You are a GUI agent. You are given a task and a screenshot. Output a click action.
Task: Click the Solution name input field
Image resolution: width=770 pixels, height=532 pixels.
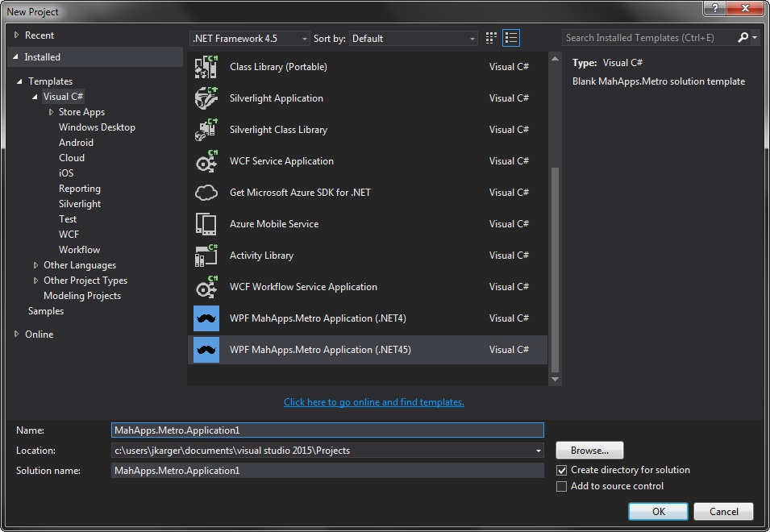(327, 470)
